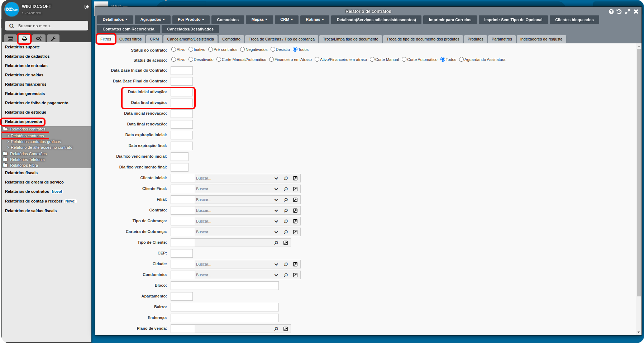This screenshot has width=644, height=343.
Task: Click the Buscar no menu search field
Action: (x=47, y=26)
